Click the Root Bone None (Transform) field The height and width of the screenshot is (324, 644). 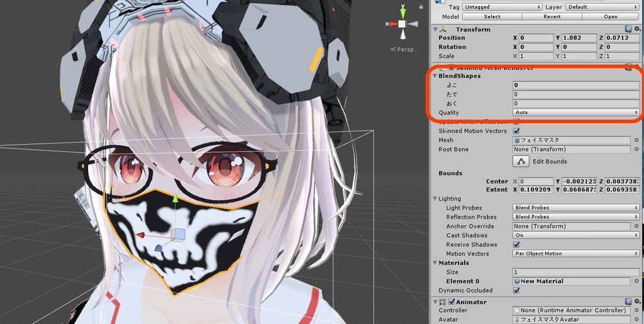coord(572,149)
